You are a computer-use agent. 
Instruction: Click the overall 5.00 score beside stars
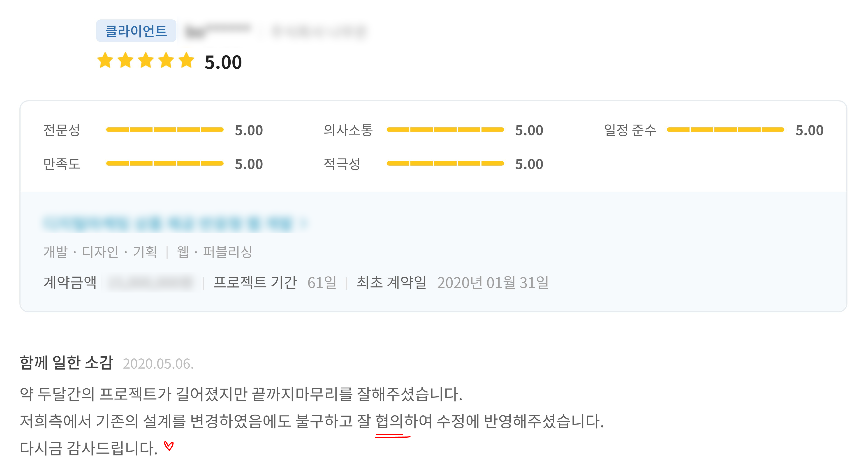click(223, 62)
